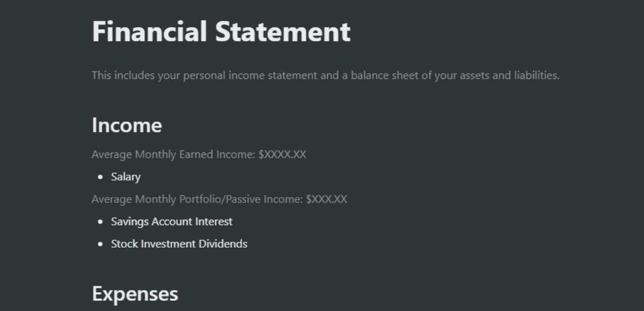Click the bullet before Salary
The height and width of the screenshot is (311, 644).
pos(100,177)
